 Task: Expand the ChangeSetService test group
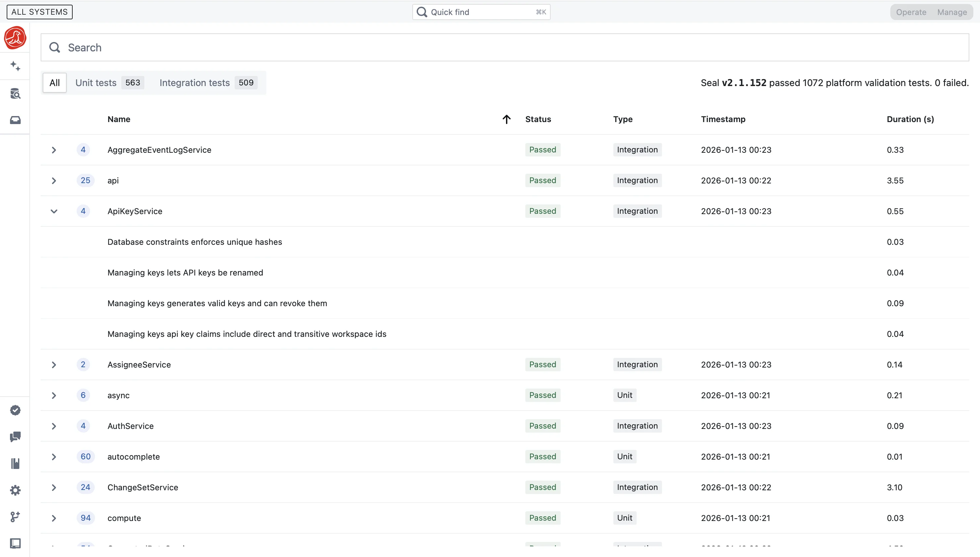click(x=54, y=487)
